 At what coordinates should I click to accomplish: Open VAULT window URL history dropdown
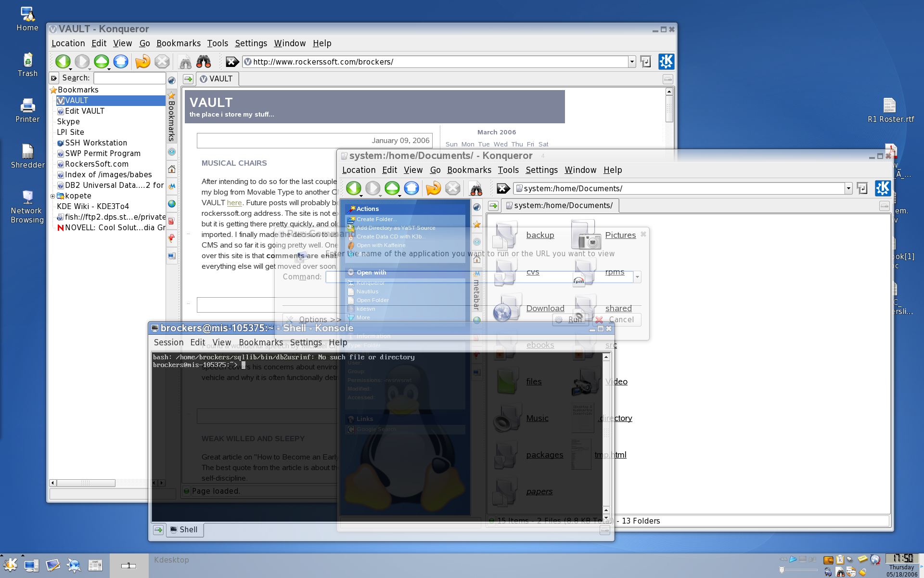pyautogui.click(x=632, y=62)
